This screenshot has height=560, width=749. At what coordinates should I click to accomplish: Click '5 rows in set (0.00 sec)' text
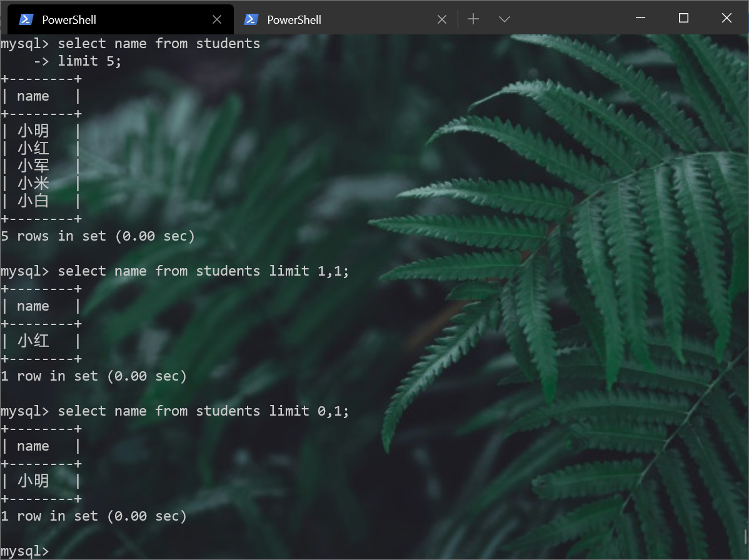pyautogui.click(x=98, y=236)
